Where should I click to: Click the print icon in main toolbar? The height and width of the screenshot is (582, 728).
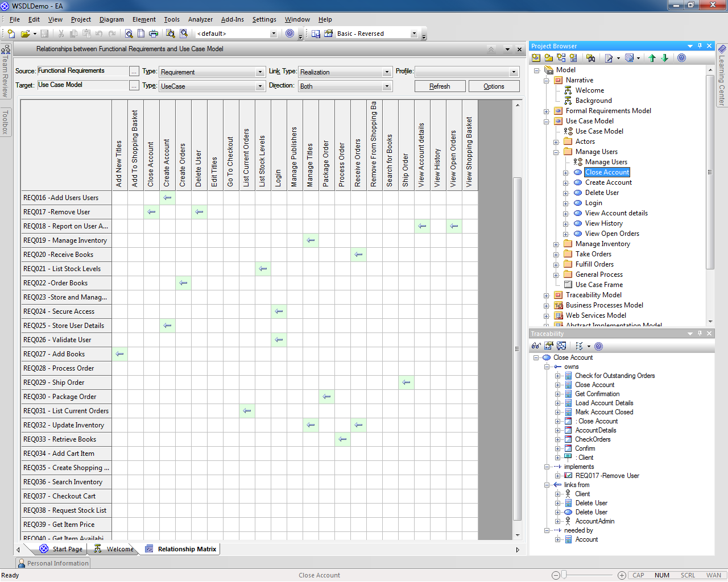154,34
